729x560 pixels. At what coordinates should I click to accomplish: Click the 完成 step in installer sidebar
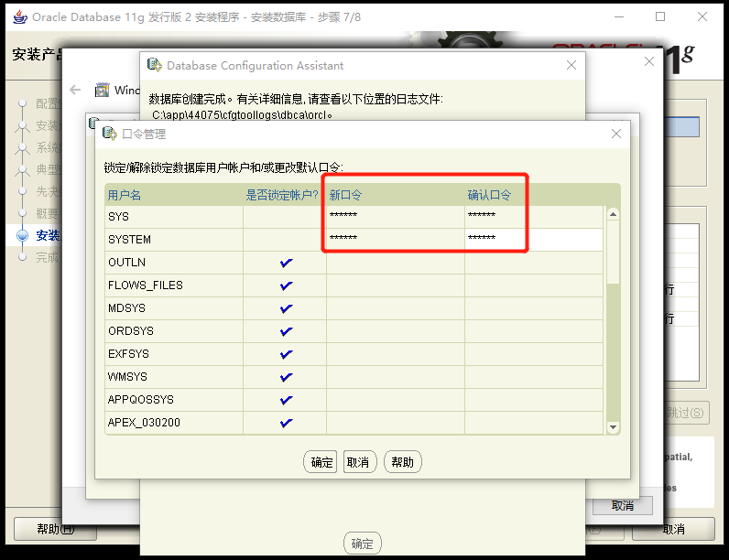point(48,257)
